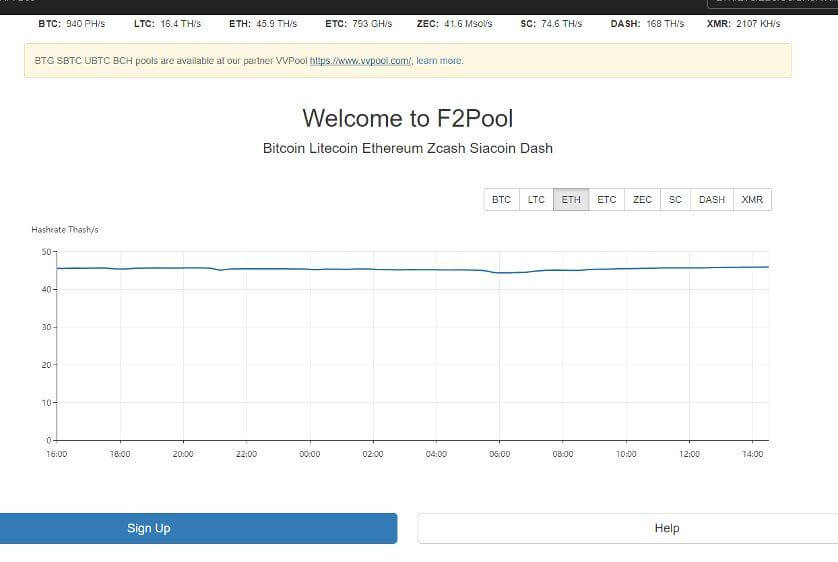Click the 22:00 time axis label
The width and height of the screenshot is (838, 562).
(x=246, y=454)
